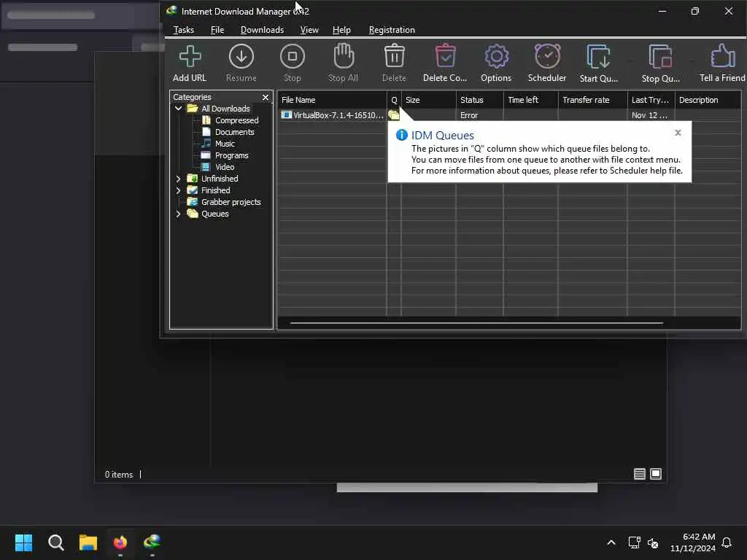Show hidden system tray icons

611,542
